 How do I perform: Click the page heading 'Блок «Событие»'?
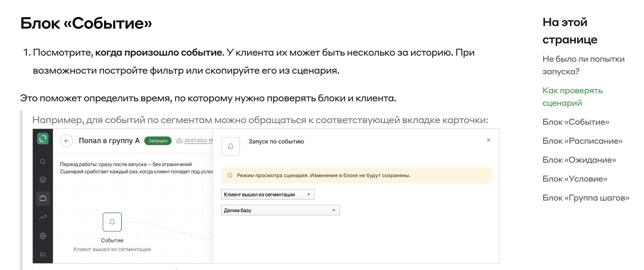click(x=86, y=23)
